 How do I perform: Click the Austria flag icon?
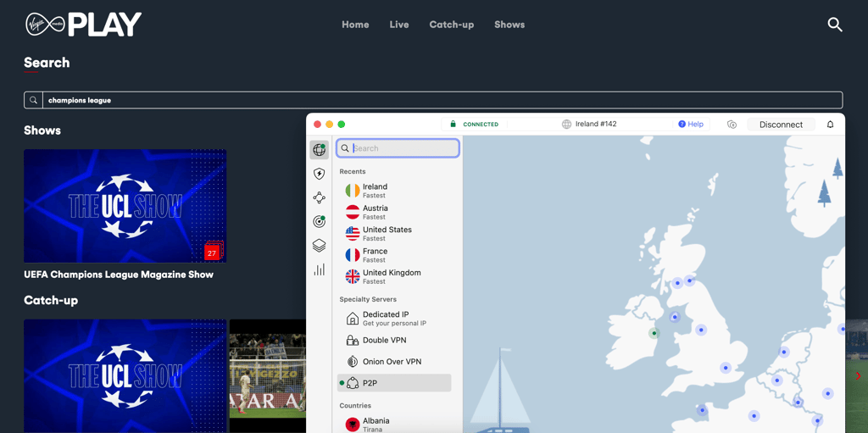pyautogui.click(x=352, y=212)
